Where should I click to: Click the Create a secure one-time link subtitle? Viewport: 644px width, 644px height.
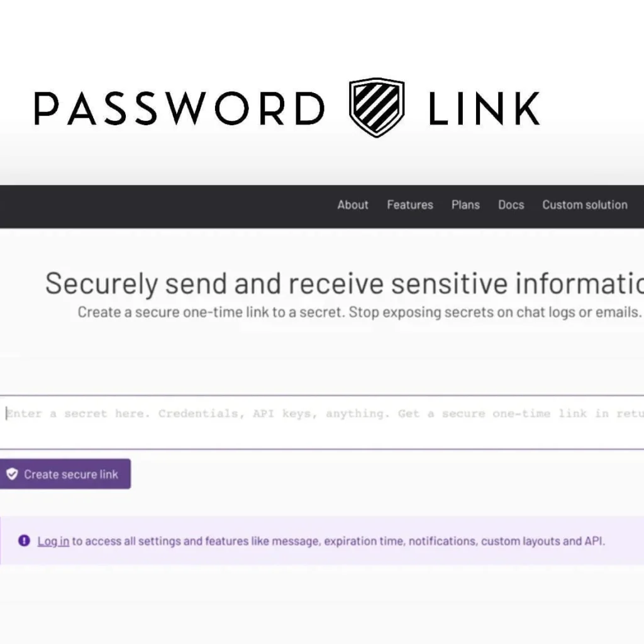[359, 312]
